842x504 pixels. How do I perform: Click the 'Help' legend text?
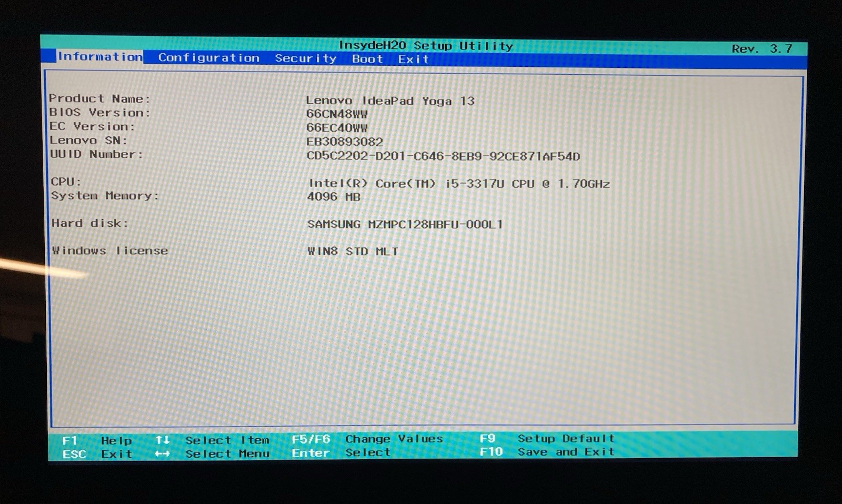[116, 441]
